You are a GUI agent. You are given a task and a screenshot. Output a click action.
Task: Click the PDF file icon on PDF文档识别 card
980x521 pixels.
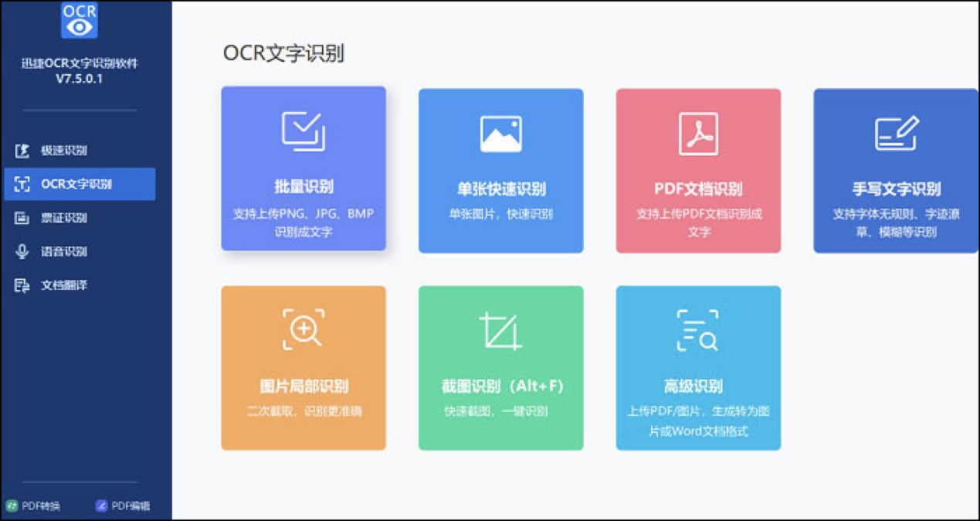pos(698,133)
